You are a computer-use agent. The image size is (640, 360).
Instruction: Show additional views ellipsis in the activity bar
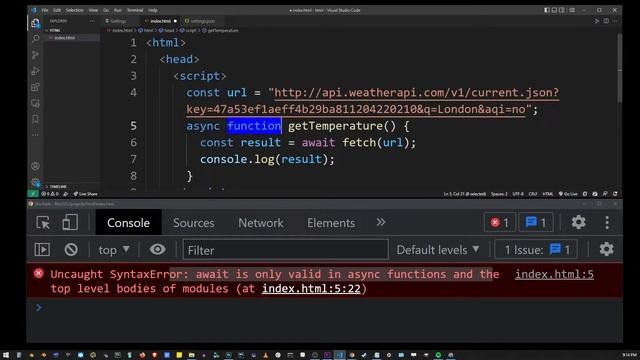36,135
